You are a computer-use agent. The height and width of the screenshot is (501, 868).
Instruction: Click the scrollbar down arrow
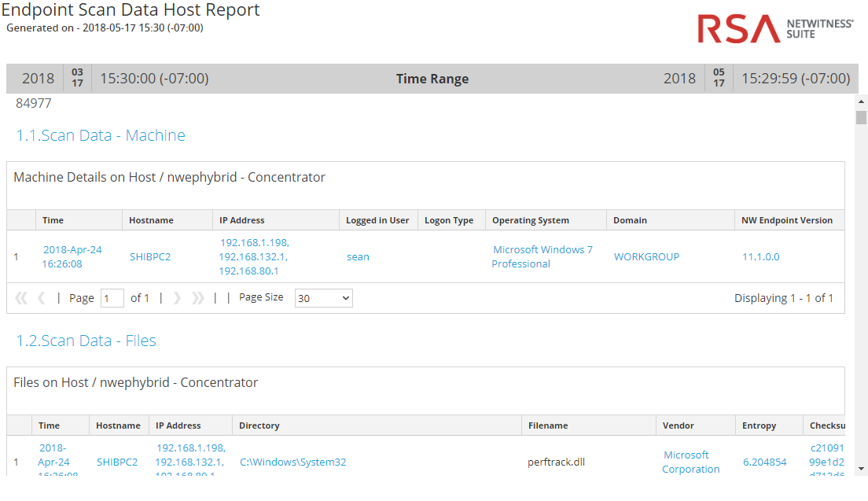pyautogui.click(x=861, y=469)
